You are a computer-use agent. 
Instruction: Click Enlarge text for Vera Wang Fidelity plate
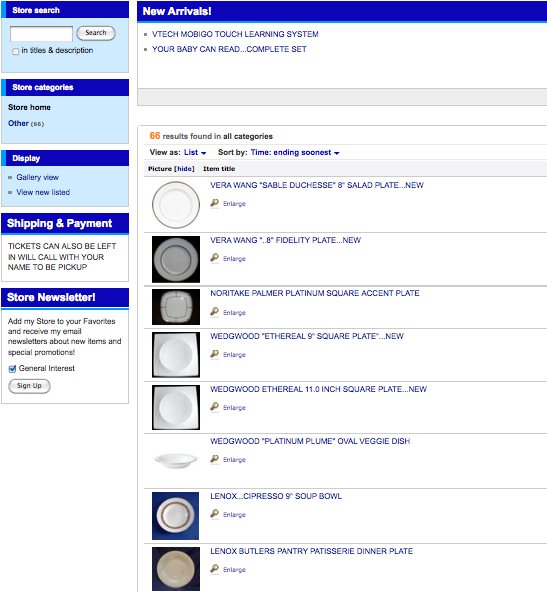click(x=234, y=259)
